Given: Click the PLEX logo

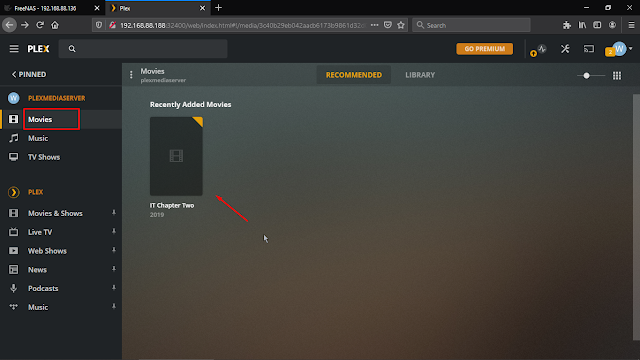Looking at the screenshot, I should point(38,49).
